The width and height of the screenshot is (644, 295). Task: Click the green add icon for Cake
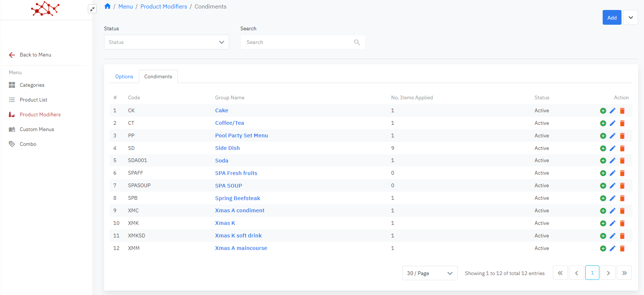[x=603, y=111]
